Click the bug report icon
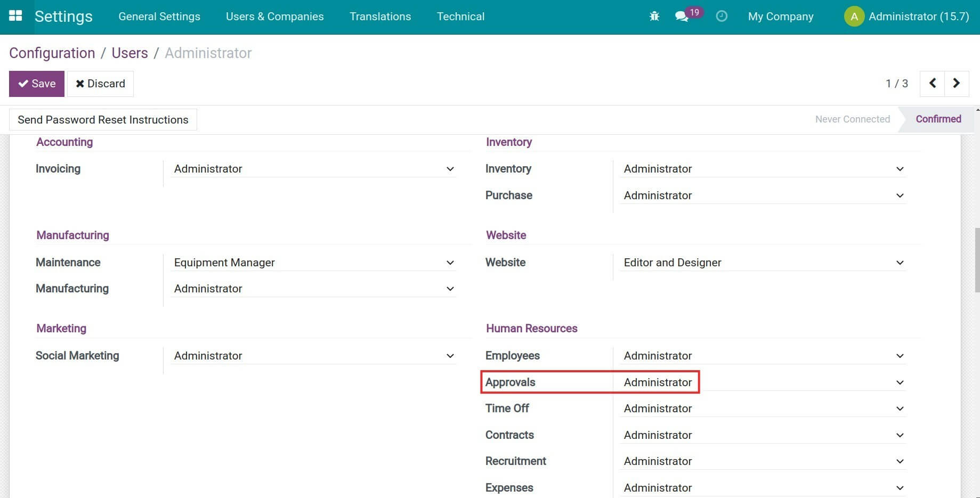The width and height of the screenshot is (980, 498). pyautogui.click(x=654, y=16)
